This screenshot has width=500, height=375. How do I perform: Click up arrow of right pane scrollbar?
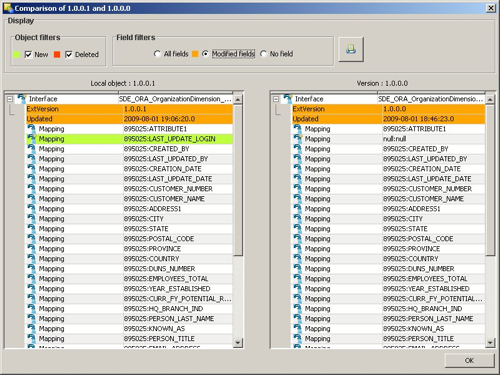[490, 99]
